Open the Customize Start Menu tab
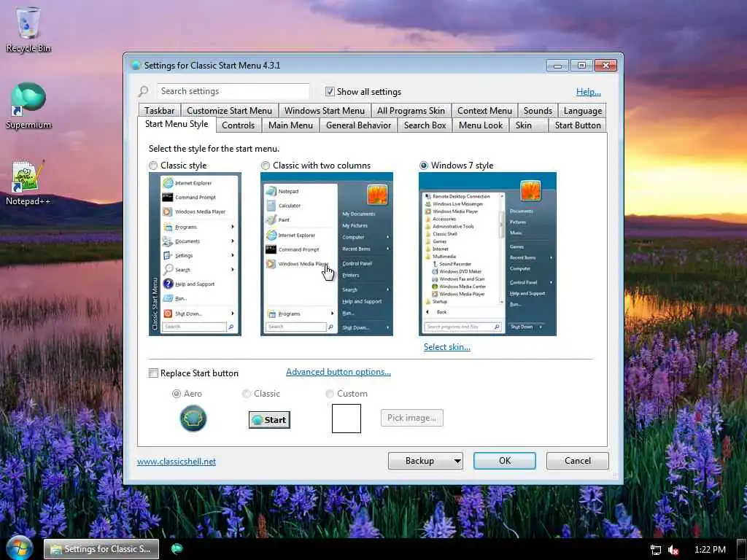Viewport: 747px width, 560px height. click(229, 111)
